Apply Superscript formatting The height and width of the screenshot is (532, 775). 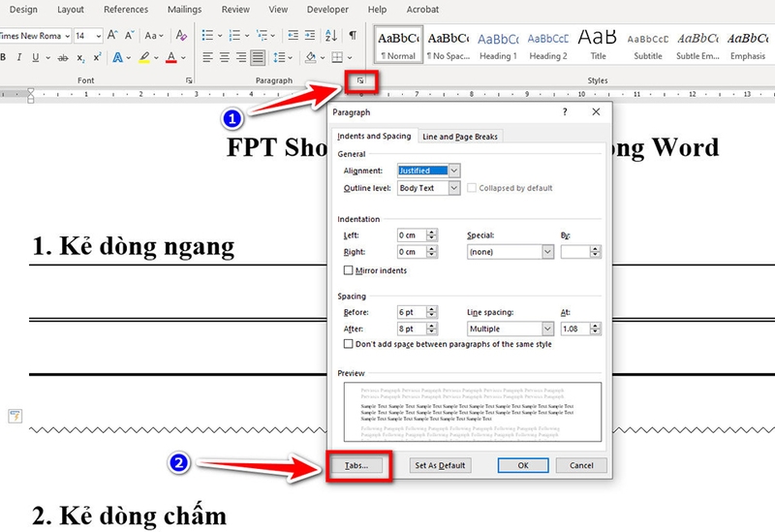point(97,57)
